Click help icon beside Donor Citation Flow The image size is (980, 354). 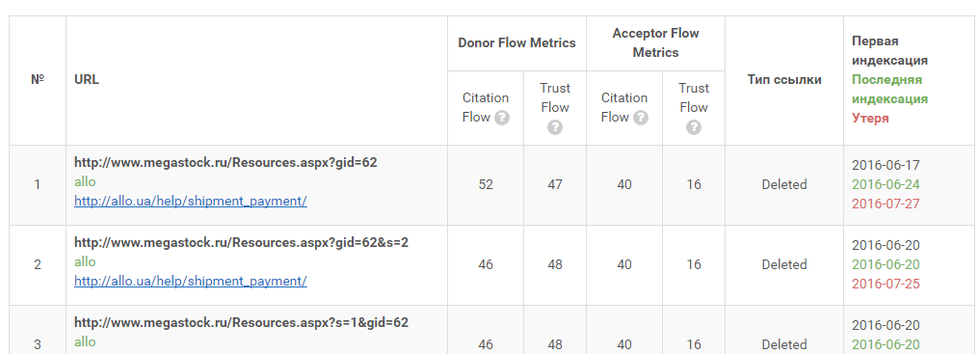tap(502, 118)
